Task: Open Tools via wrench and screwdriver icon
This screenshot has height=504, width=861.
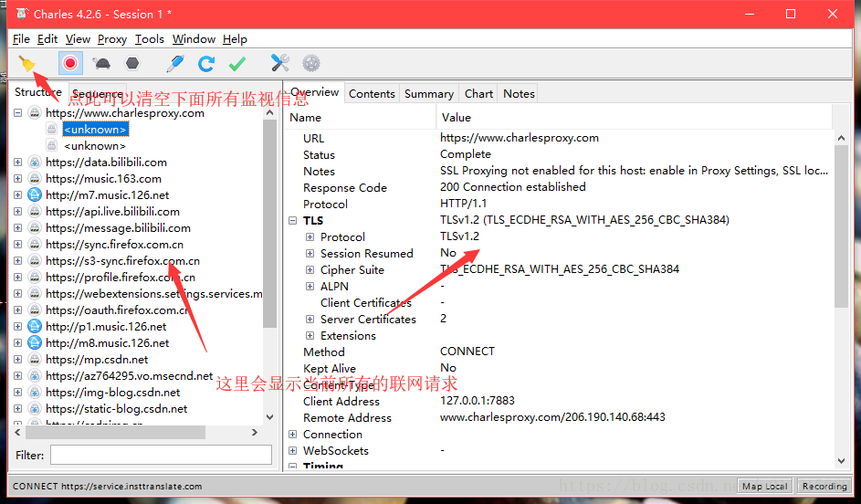Action: pos(280,63)
